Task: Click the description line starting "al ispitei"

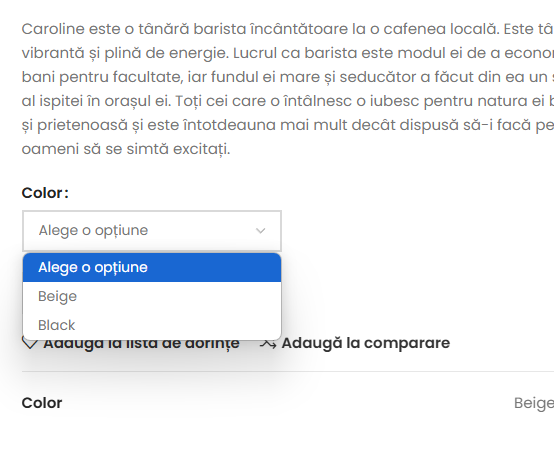Action: (288, 101)
